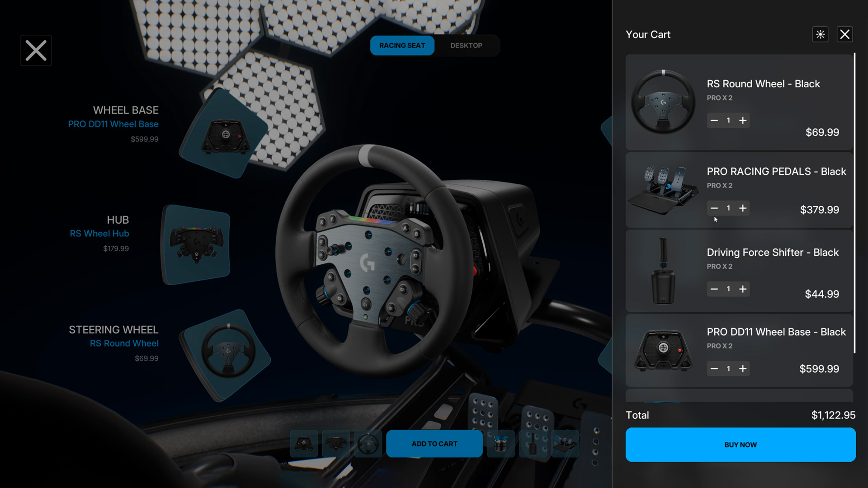Click the ADD TO CART button
The image size is (868, 488).
434,444
